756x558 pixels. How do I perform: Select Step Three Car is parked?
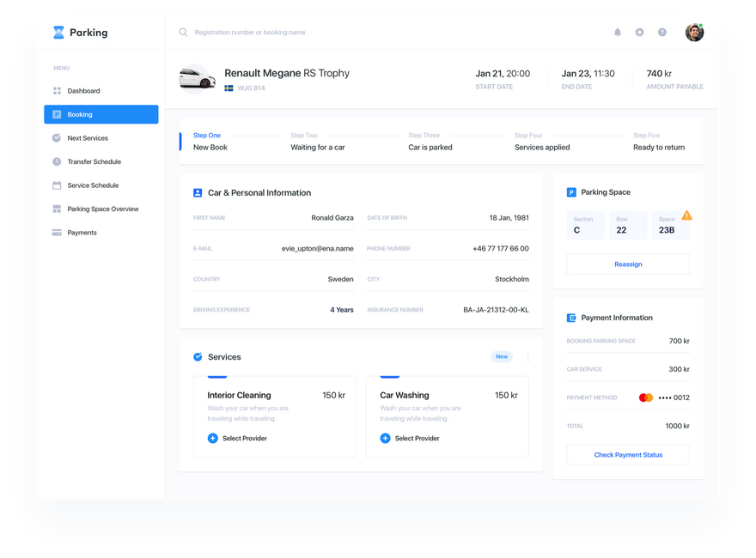click(430, 142)
